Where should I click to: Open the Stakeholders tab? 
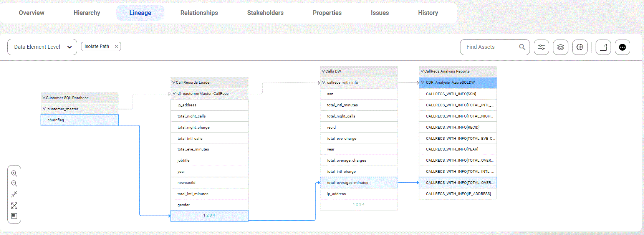point(265,13)
